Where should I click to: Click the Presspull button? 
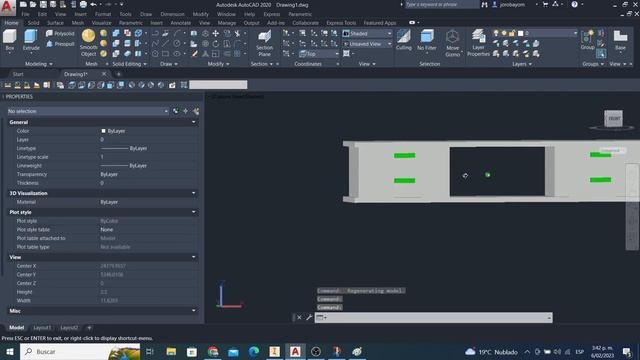(60, 44)
